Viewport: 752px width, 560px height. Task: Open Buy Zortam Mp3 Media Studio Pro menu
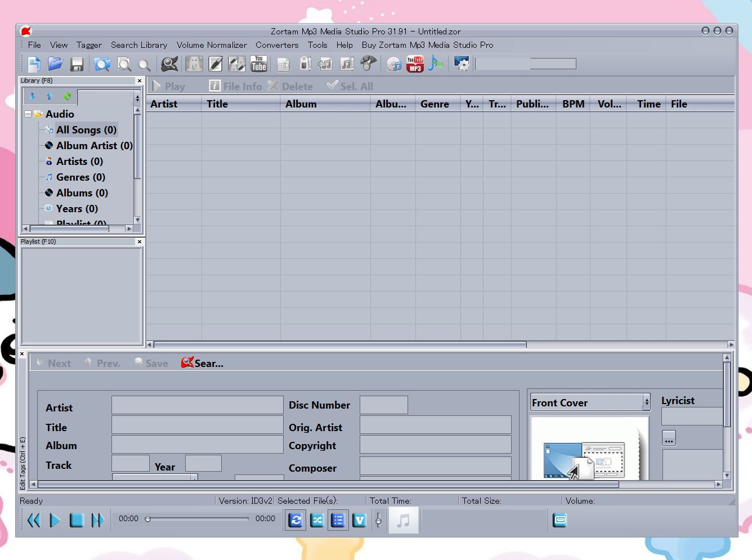click(x=427, y=45)
